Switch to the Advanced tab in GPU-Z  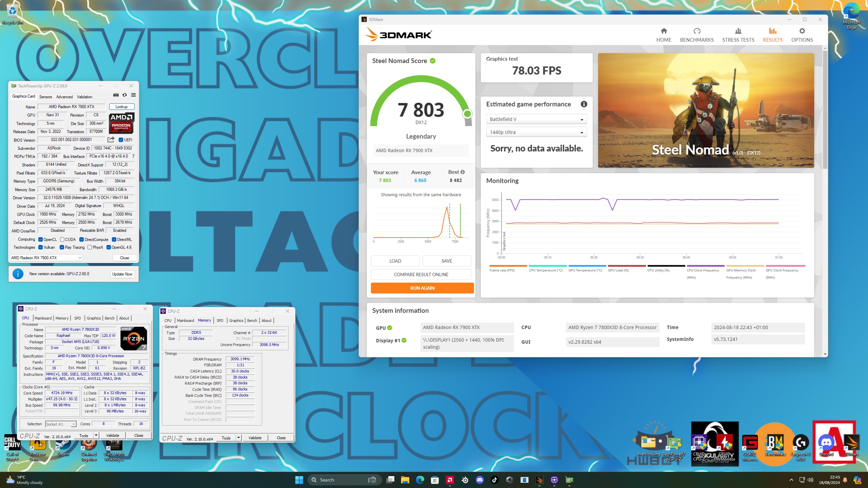tap(64, 97)
